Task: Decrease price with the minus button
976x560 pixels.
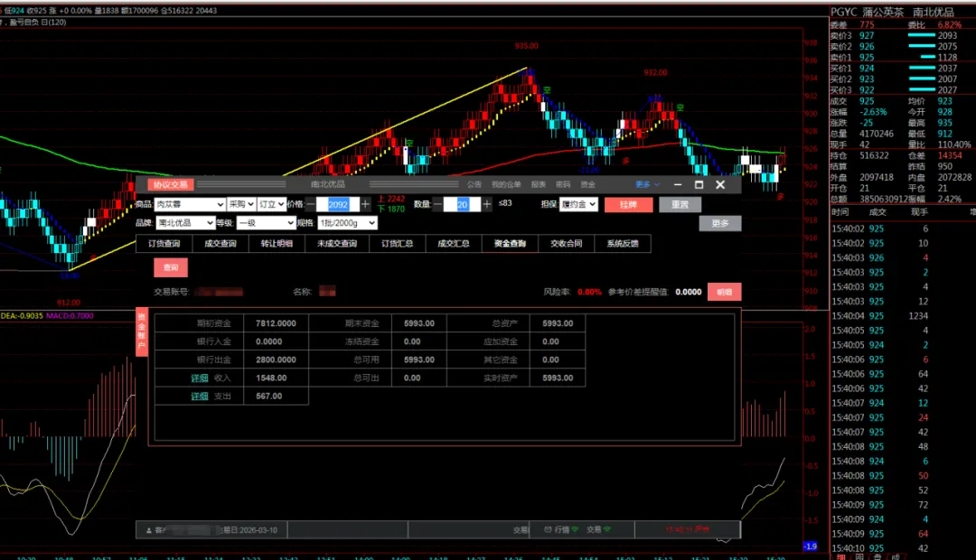Action: (311, 204)
